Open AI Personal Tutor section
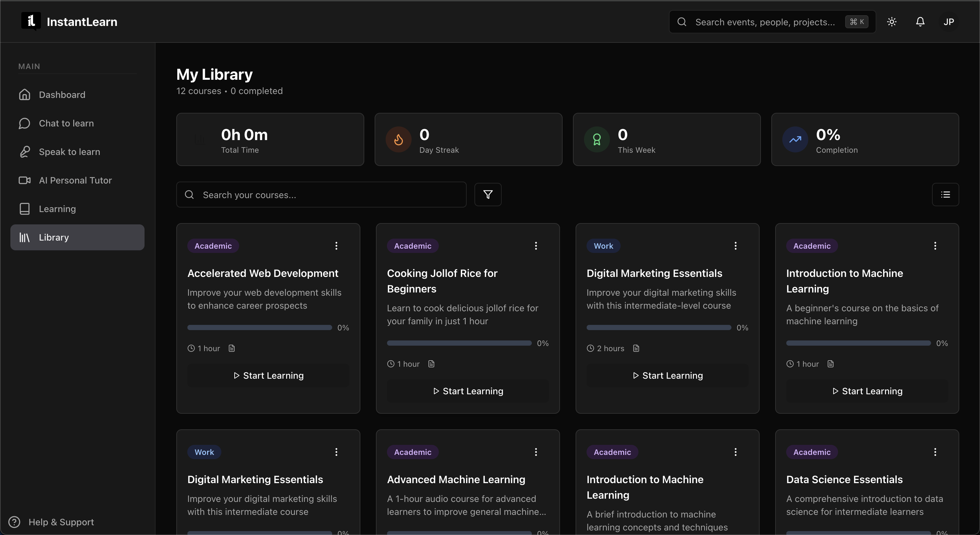Screen dimensions: 980x535 tap(75, 180)
